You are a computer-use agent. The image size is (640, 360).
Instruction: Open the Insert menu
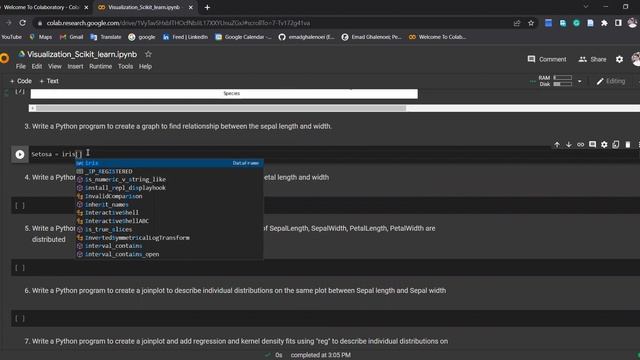[75, 66]
